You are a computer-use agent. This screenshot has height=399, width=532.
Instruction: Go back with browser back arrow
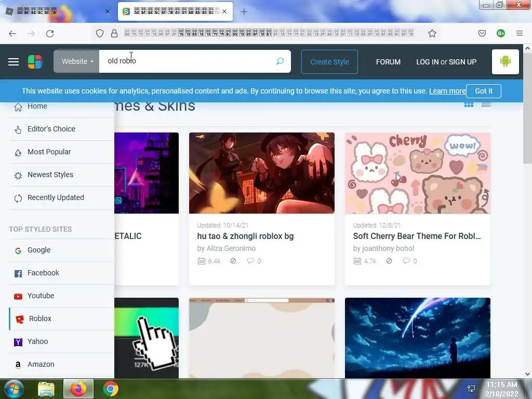(12, 33)
